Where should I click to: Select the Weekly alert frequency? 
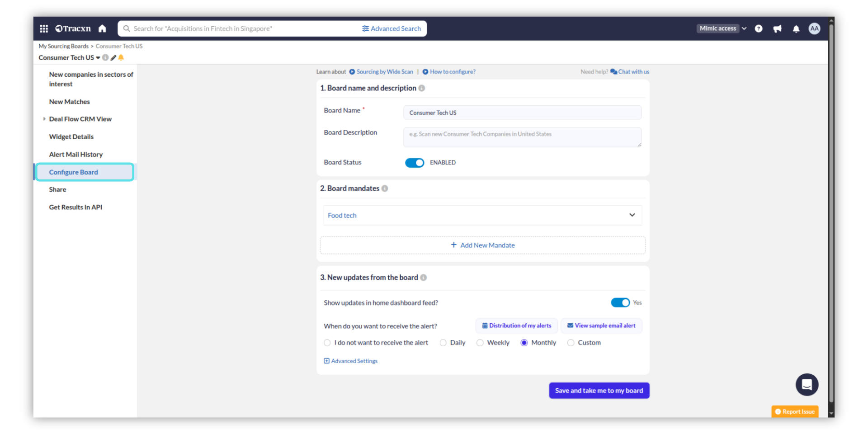tap(480, 343)
